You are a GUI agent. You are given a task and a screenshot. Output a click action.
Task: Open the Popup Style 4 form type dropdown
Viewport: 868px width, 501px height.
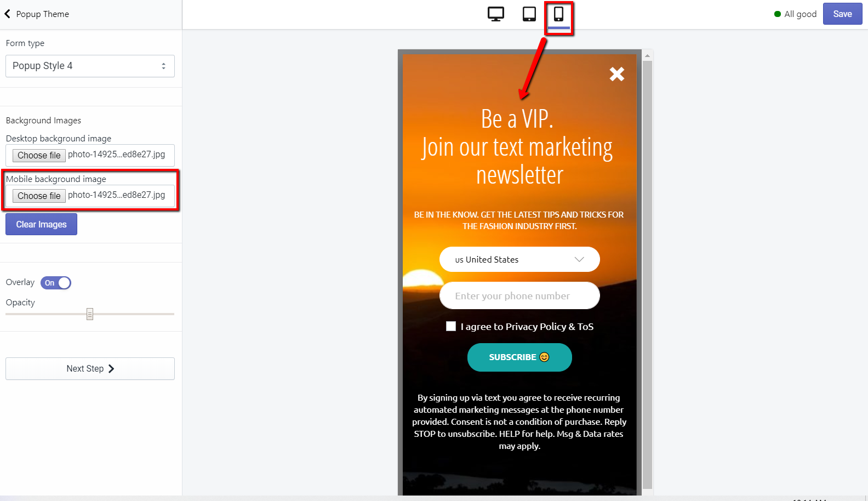[90, 66]
